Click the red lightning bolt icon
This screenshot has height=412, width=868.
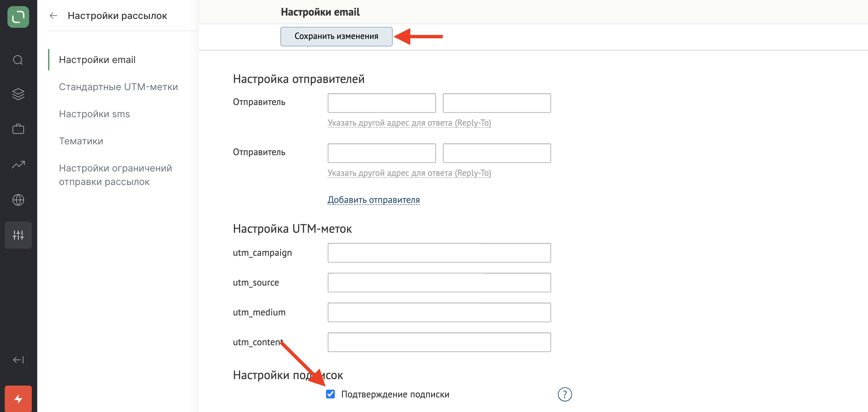(x=18, y=399)
